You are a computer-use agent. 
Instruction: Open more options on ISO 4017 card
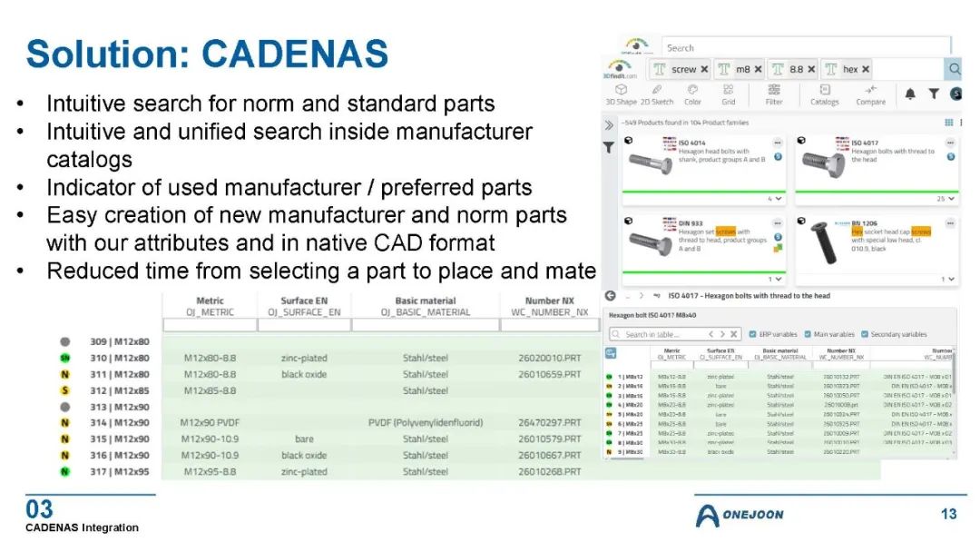click(950, 143)
